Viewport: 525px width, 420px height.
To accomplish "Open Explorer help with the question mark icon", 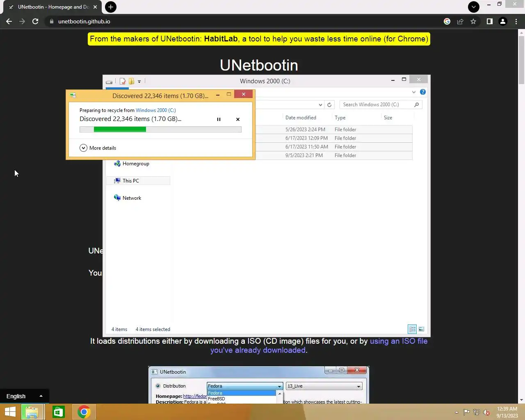I will pyautogui.click(x=423, y=92).
